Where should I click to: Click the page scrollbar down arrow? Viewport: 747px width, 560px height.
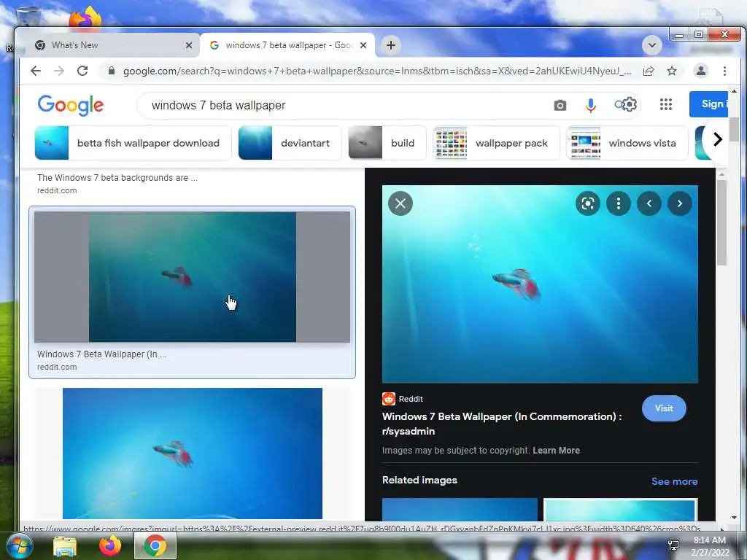(x=734, y=518)
